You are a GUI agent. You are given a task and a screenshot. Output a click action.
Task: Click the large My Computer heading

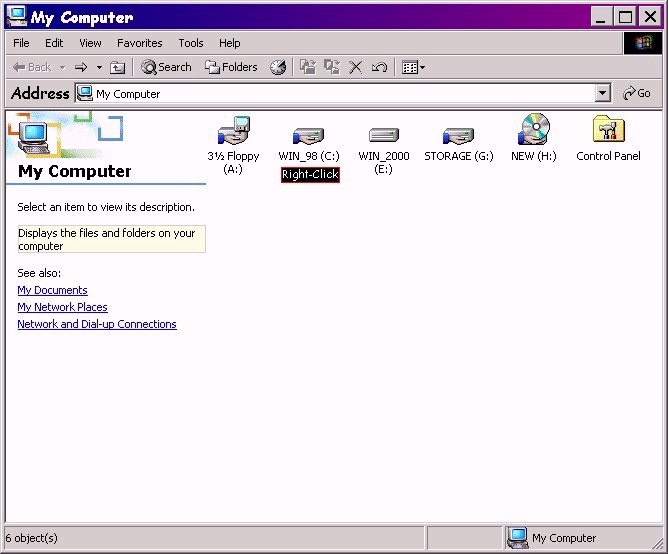click(x=75, y=171)
